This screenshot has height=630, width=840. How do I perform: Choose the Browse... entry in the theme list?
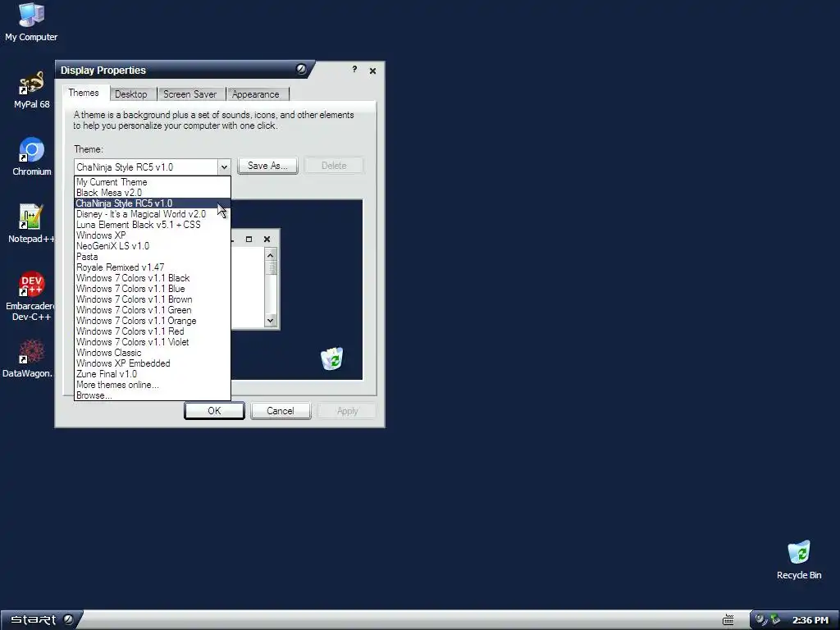click(152, 395)
